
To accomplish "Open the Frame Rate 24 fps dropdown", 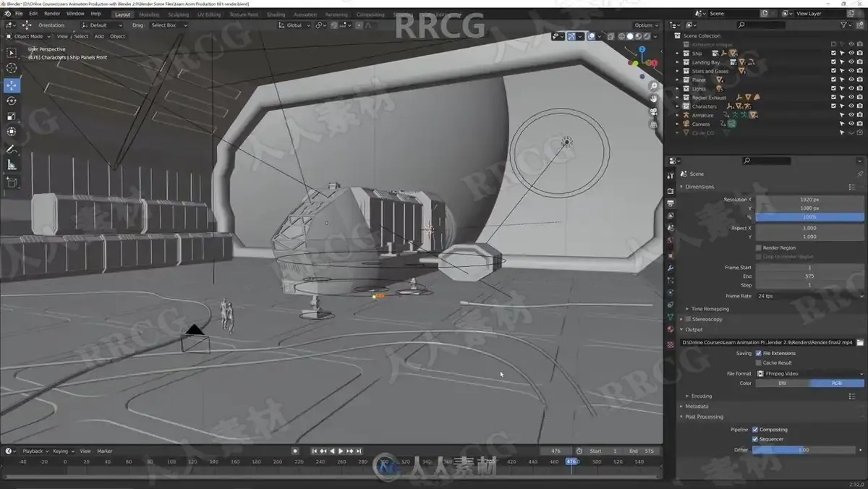I will pyautogui.click(x=809, y=296).
